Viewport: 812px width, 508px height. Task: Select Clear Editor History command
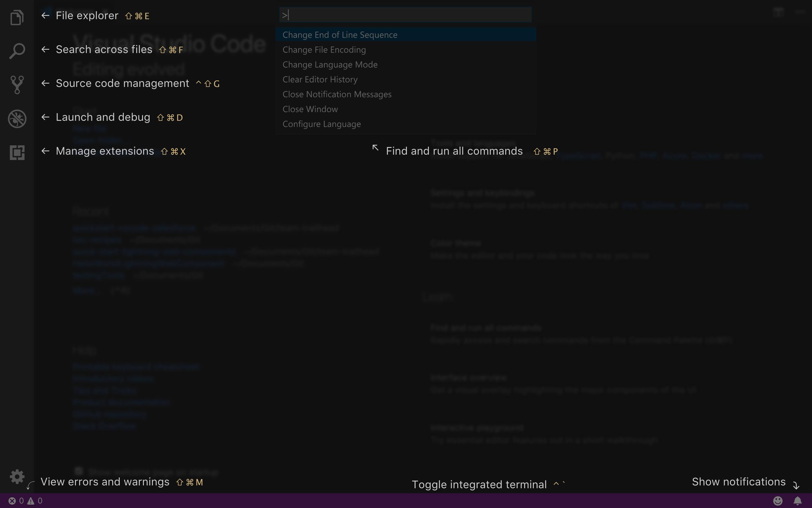coord(406,79)
